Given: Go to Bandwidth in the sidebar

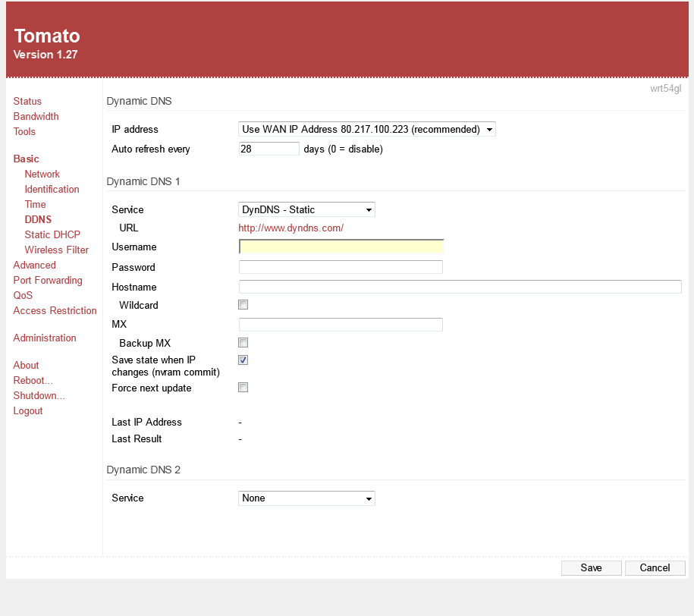Looking at the screenshot, I should coord(36,116).
